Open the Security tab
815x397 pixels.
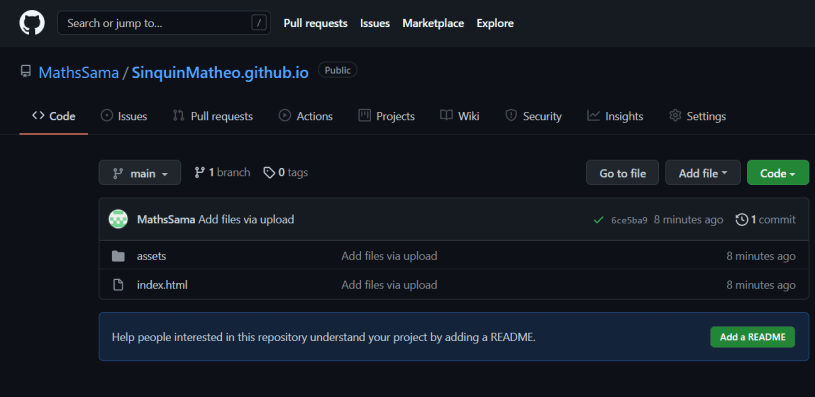click(x=533, y=116)
